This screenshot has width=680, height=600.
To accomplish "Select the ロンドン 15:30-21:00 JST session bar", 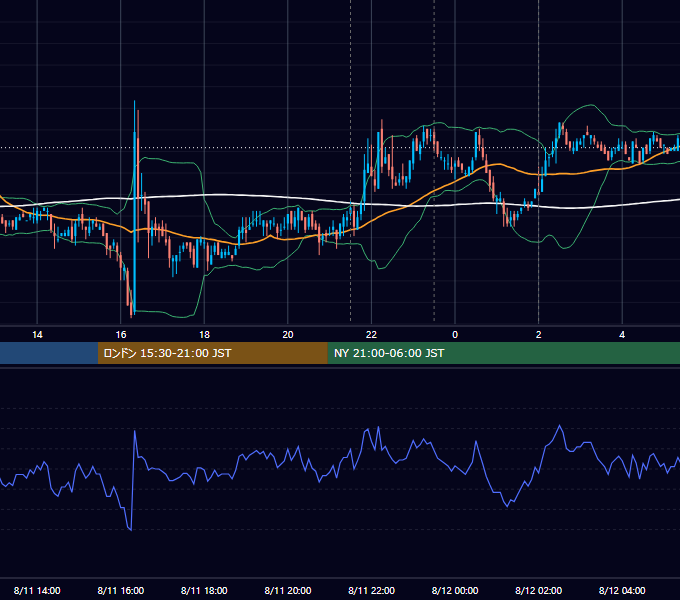I will tap(212, 353).
